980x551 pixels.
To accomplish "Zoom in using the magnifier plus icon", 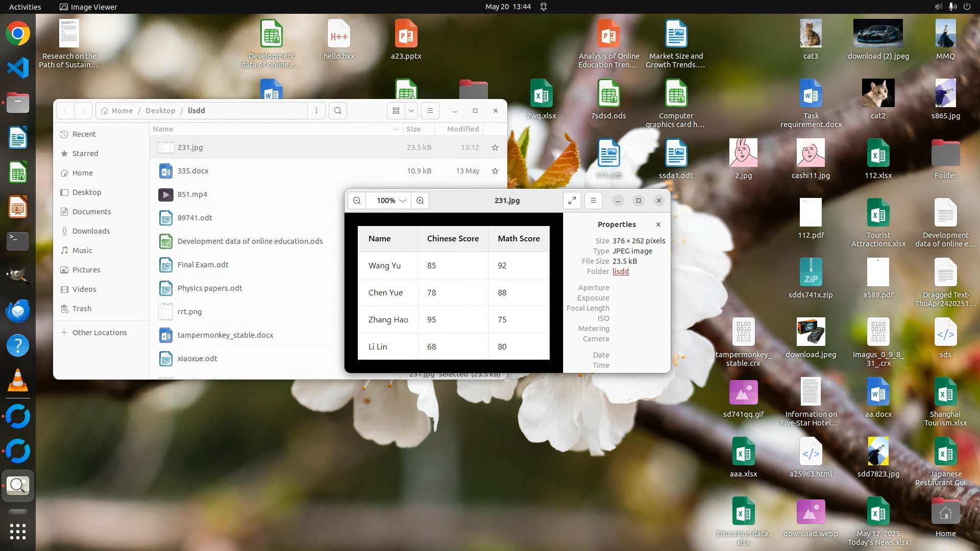I will pos(420,201).
